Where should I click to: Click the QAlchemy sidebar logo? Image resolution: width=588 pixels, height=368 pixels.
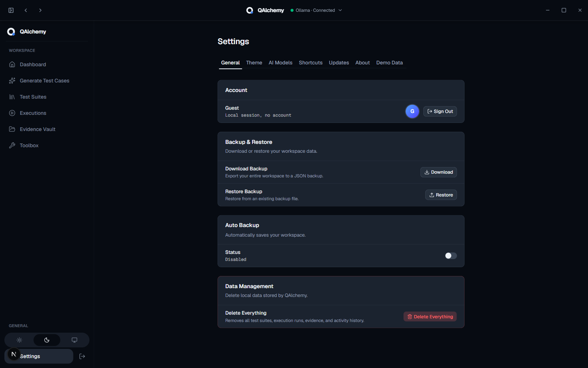[x=11, y=32]
